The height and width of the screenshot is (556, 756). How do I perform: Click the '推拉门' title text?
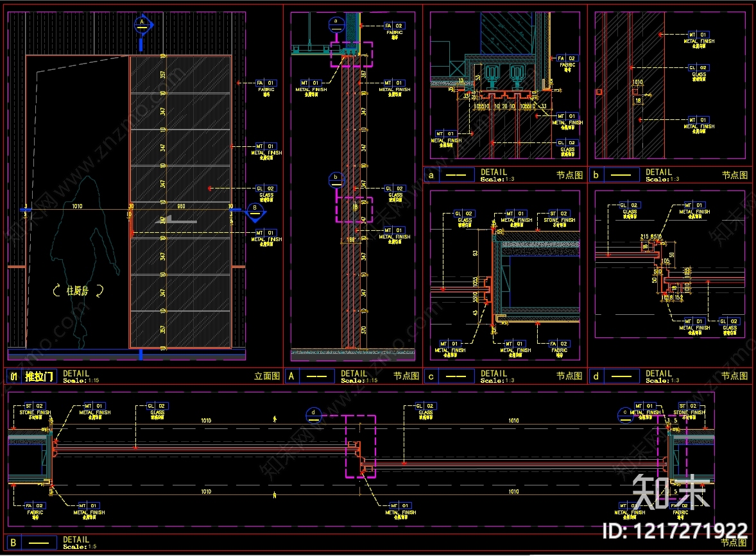(x=39, y=376)
